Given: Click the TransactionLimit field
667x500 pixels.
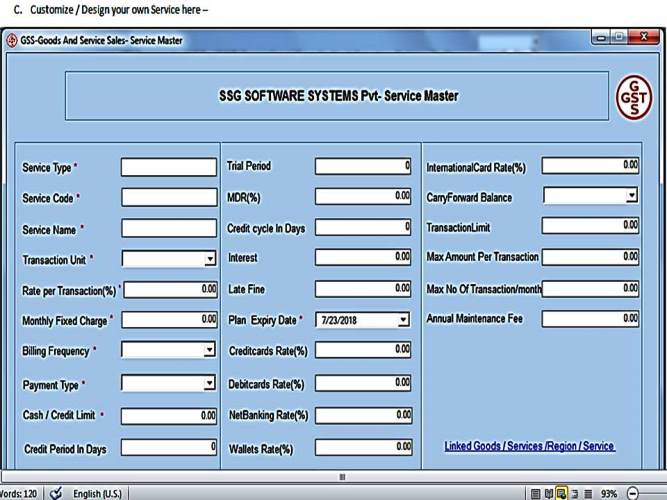Looking at the screenshot, I should click(590, 225).
